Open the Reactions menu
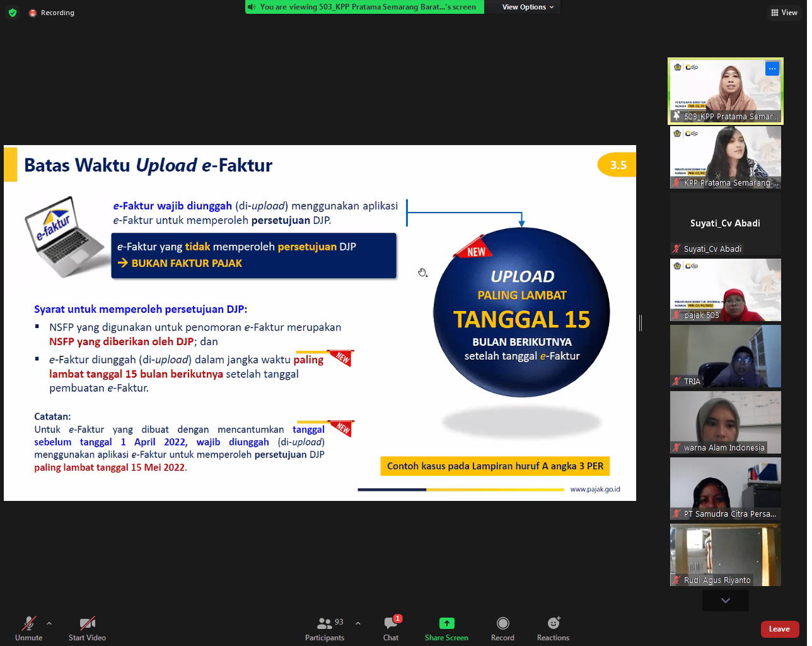812x646 pixels. pyautogui.click(x=553, y=628)
